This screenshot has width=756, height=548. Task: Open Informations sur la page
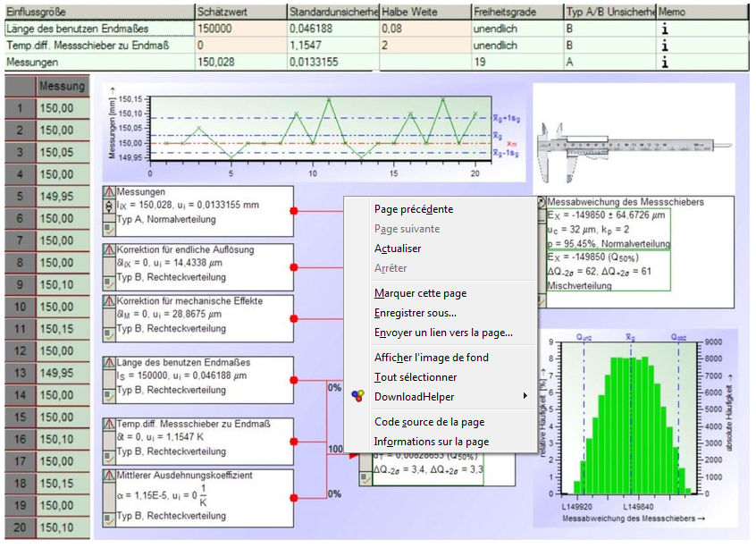pyautogui.click(x=431, y=440)
